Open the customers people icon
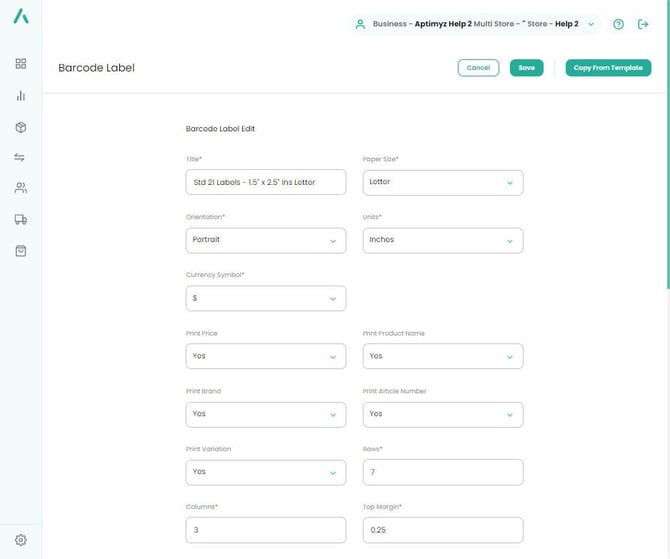Viewport: 670px width, 559px height. point(21,188)
